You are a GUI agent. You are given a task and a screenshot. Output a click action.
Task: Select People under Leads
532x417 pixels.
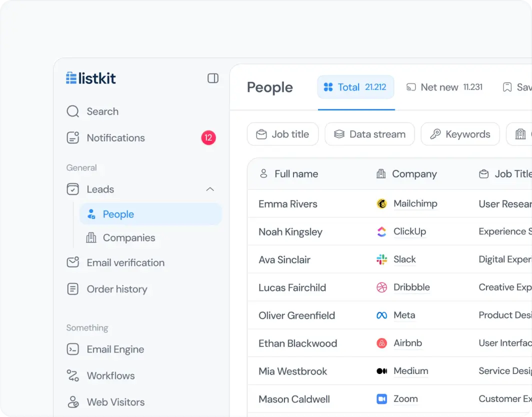point(150,214)
